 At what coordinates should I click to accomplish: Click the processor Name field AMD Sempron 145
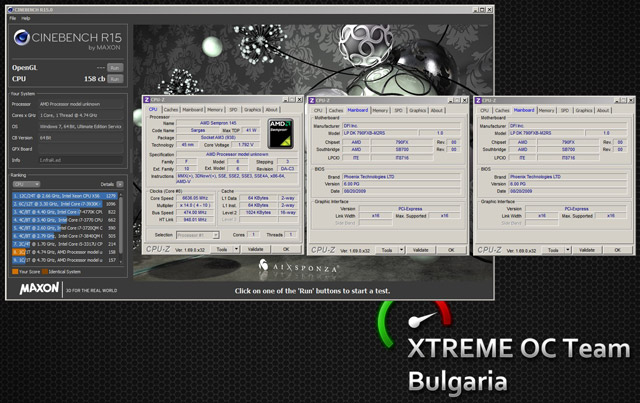218,123
